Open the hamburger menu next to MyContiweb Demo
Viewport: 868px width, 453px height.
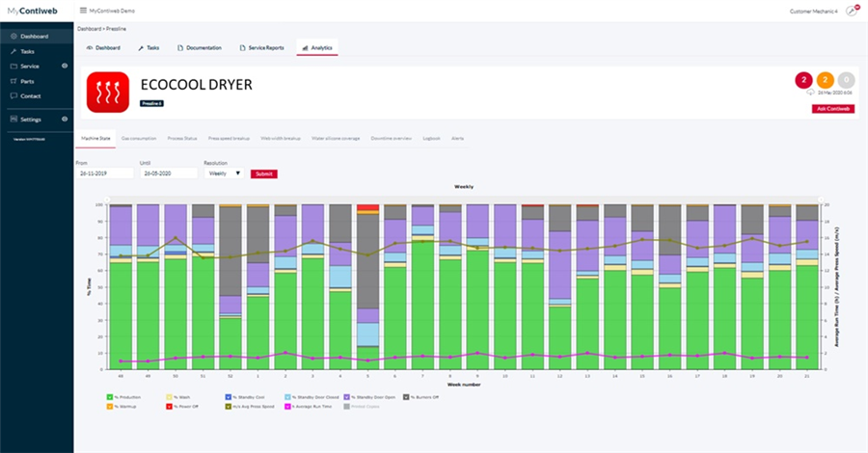click(x=83, y=11)
